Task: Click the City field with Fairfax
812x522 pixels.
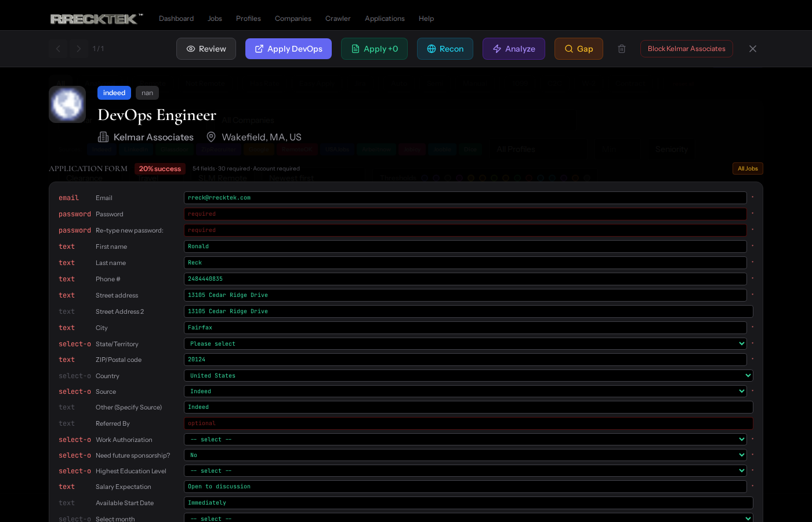Action: tap(465, 328)
